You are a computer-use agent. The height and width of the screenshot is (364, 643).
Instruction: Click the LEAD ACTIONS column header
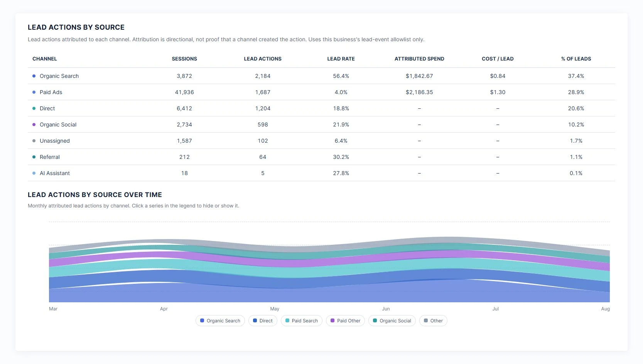263,59
